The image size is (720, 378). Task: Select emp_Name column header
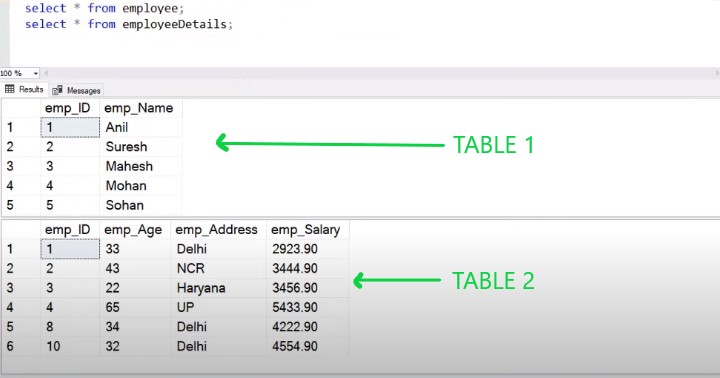[141, 108]
